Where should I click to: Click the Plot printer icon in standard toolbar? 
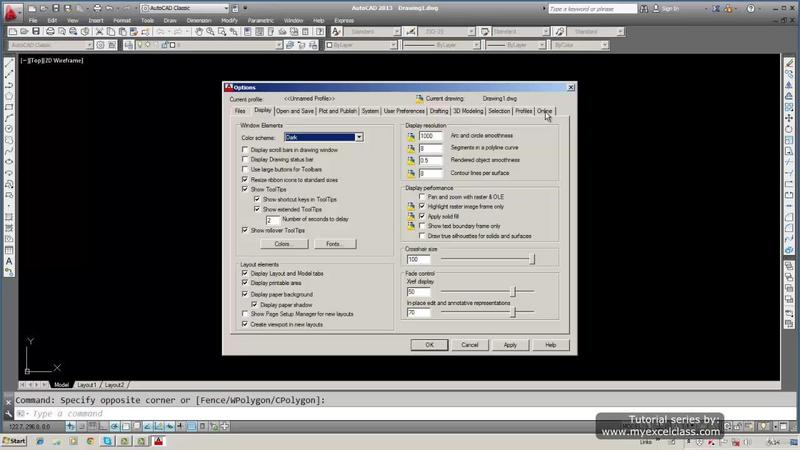[51, 32]
